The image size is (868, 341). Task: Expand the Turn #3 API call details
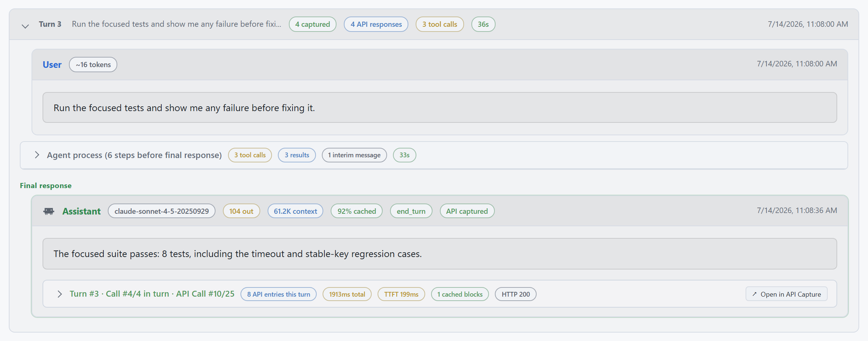point(60,294)
